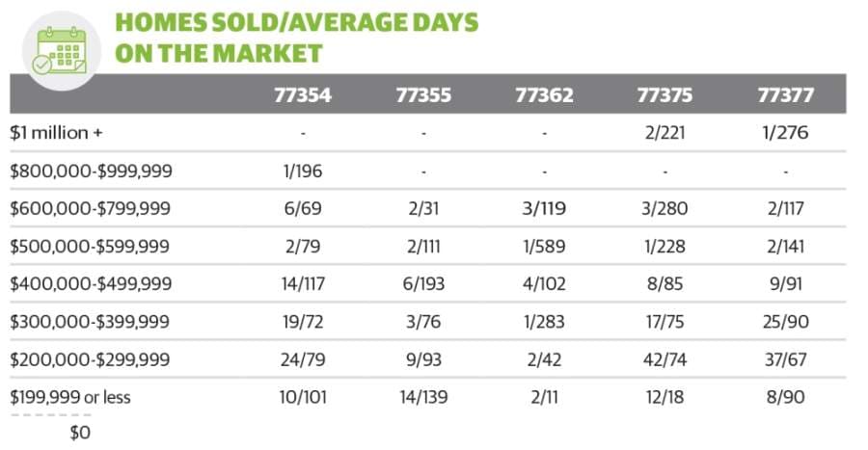This screenshot has height=450, width=868.
Task: Select the $1 million + row label
Action: (57, 133)
